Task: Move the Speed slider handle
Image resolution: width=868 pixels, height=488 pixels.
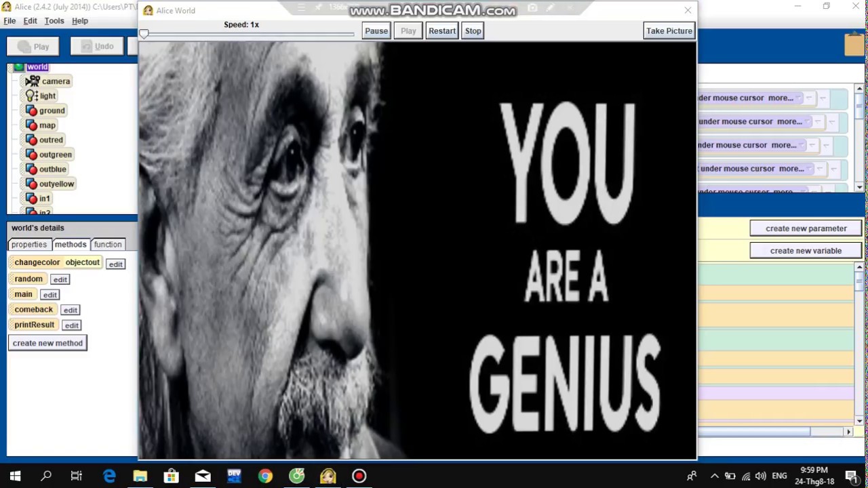Action: (x=144, y=33)
